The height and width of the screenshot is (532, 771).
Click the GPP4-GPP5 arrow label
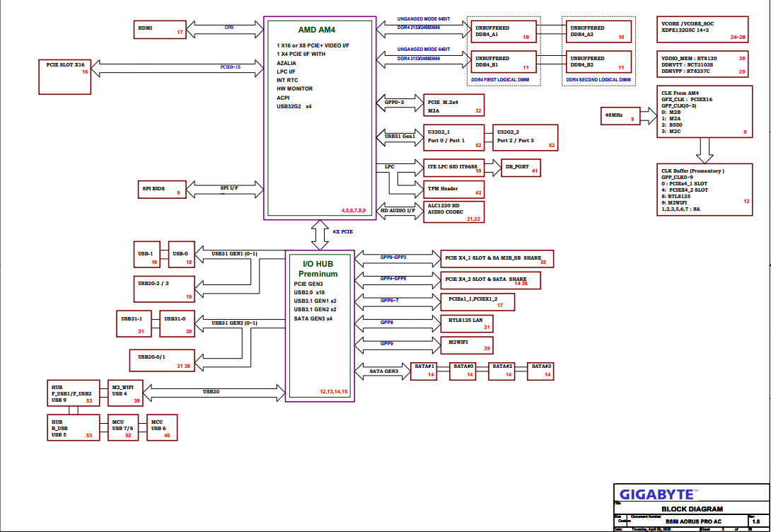(x=393, y=279)
